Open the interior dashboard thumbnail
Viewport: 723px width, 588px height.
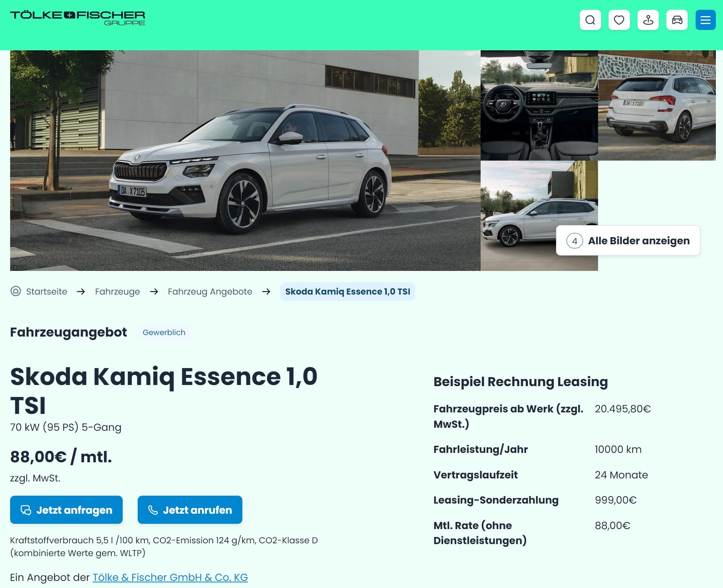539,105
